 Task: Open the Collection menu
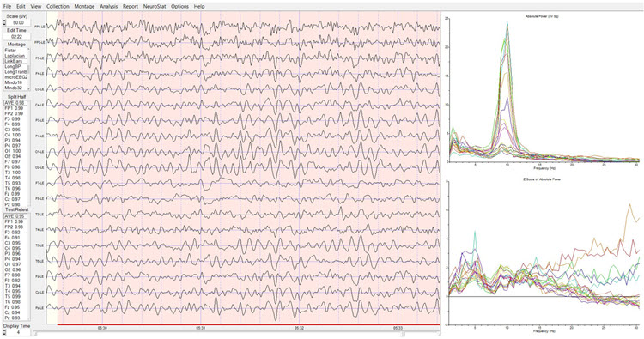[58, 7]
